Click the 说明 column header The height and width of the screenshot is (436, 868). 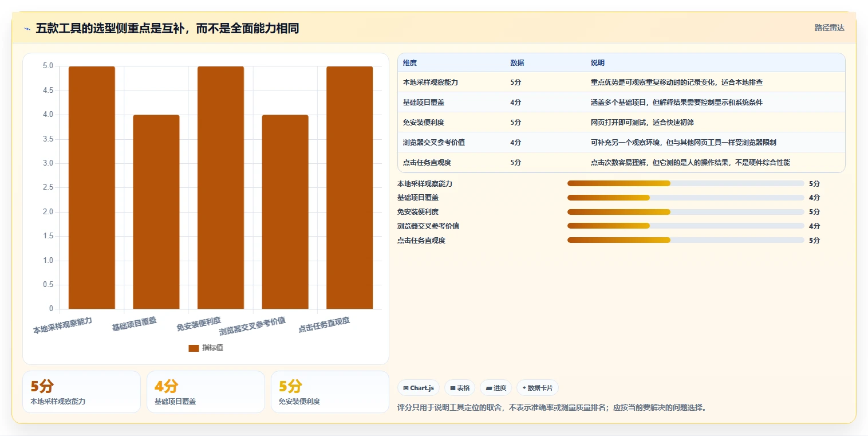598,63
